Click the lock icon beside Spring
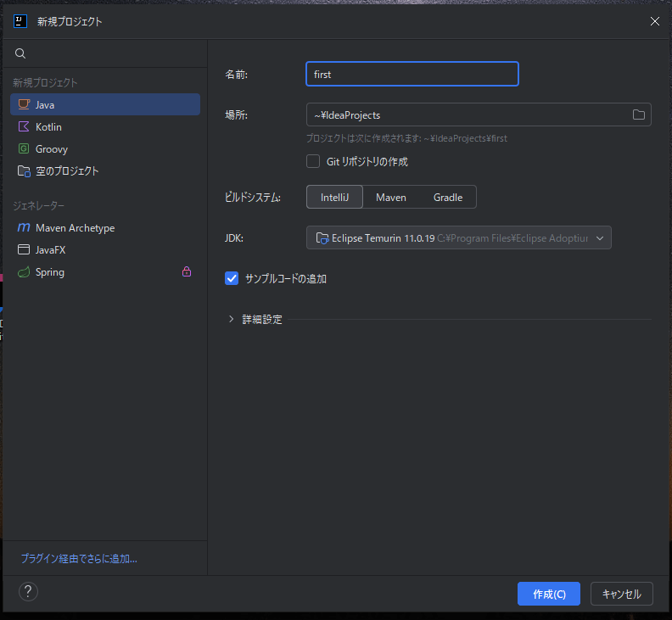672x620 pixels. pyautogui.click(x=187, y=271)
